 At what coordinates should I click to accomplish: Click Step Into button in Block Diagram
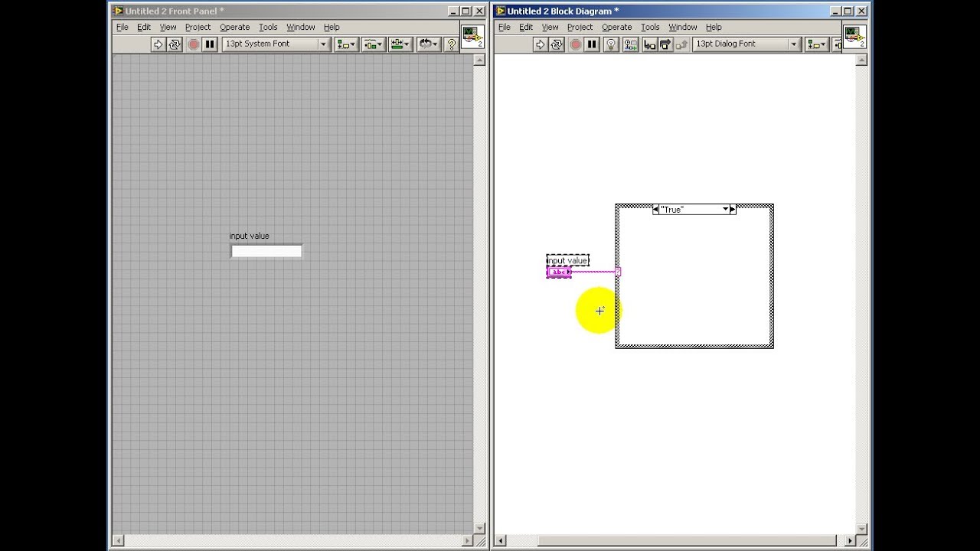[649, 44]
